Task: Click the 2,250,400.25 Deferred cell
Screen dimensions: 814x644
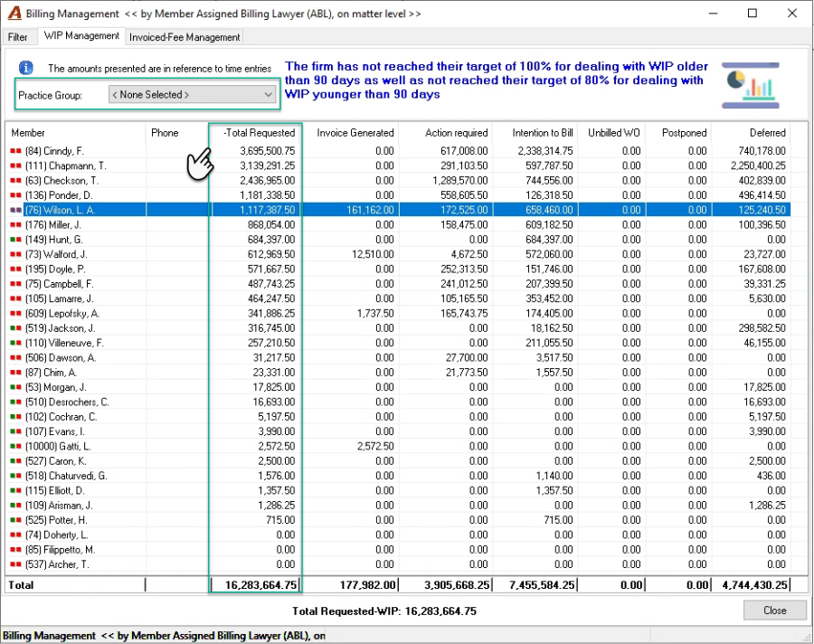Action: (x=752, y=166)
